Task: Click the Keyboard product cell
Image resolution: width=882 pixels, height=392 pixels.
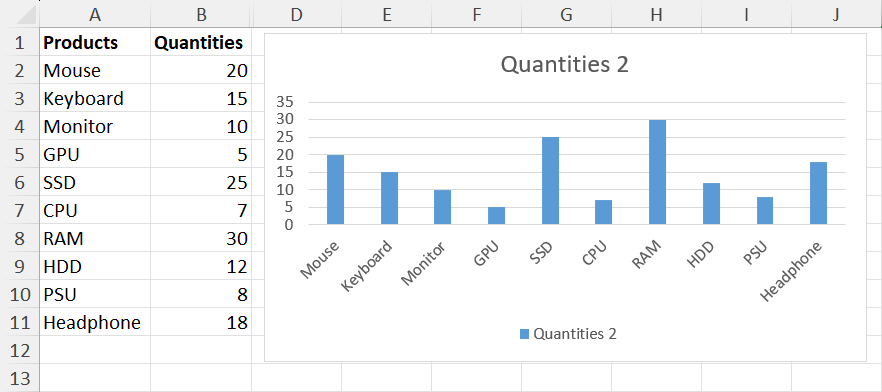Action: point(95,98)
